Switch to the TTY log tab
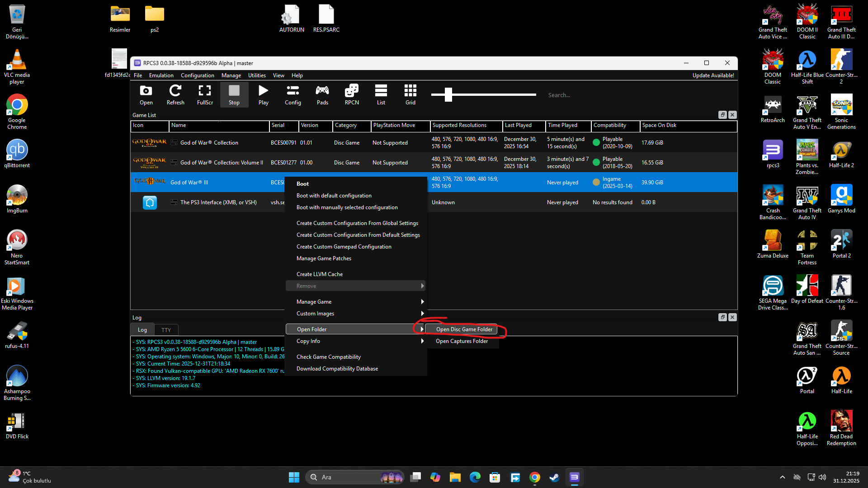The height and width of the screenshot is (488, 868). click(x=166, y=330)
